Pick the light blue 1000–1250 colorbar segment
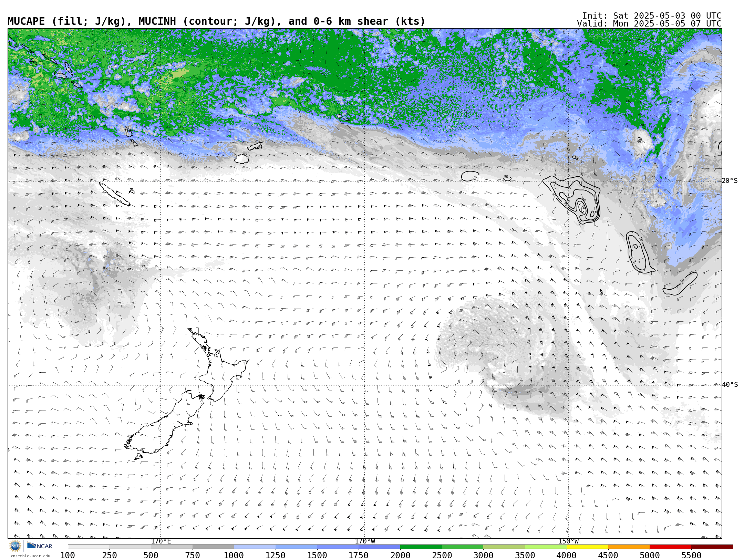The width and height of the screenshot is (744, 560). (255, 547)
